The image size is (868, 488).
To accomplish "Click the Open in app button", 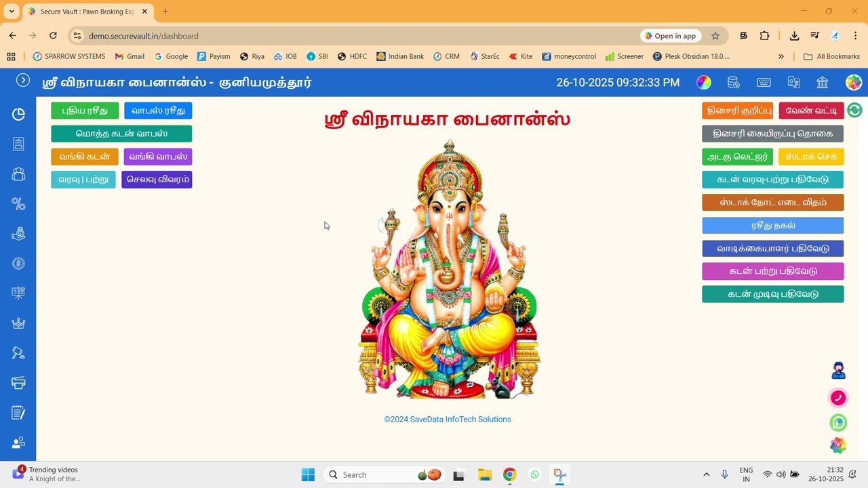I will pyautogui.click(x=670, y=36).
